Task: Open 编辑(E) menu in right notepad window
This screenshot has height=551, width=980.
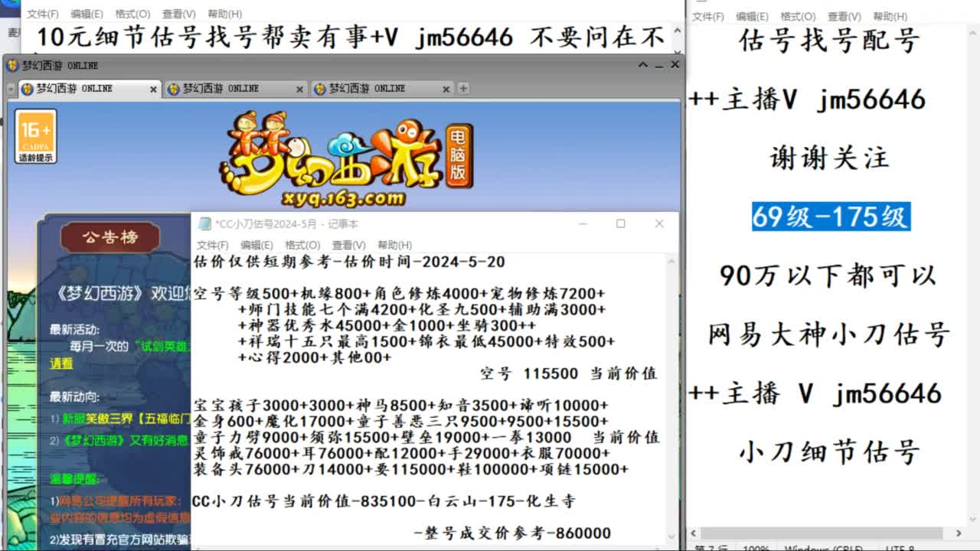Action: click(x=752, y=16)
